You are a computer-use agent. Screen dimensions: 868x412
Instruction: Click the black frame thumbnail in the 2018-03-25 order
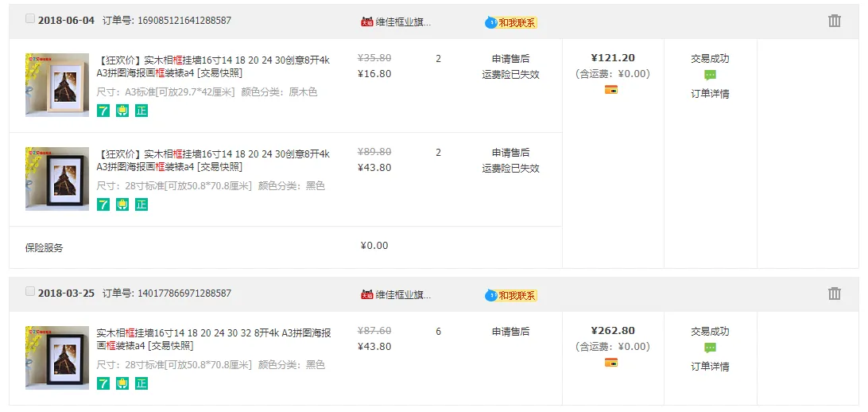57,358
